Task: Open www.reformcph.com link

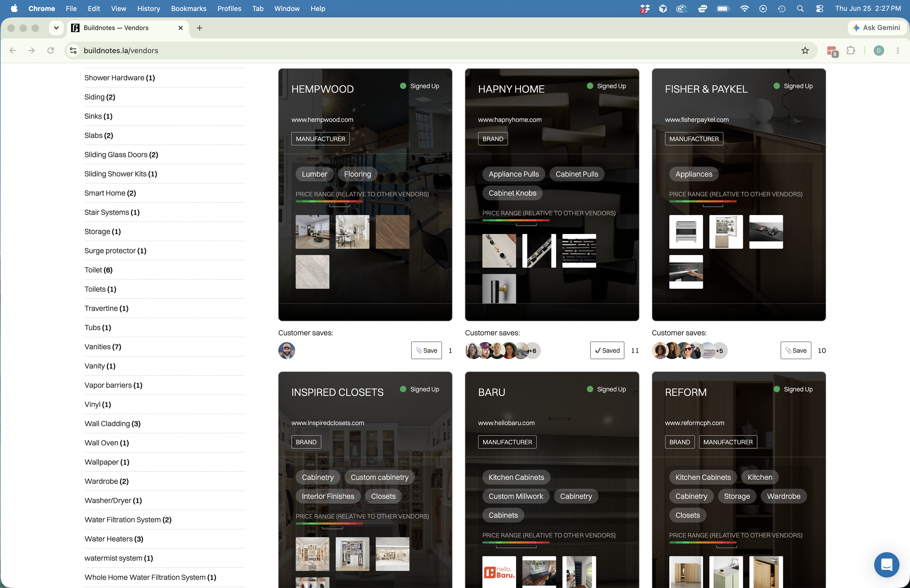Action: 694,423
